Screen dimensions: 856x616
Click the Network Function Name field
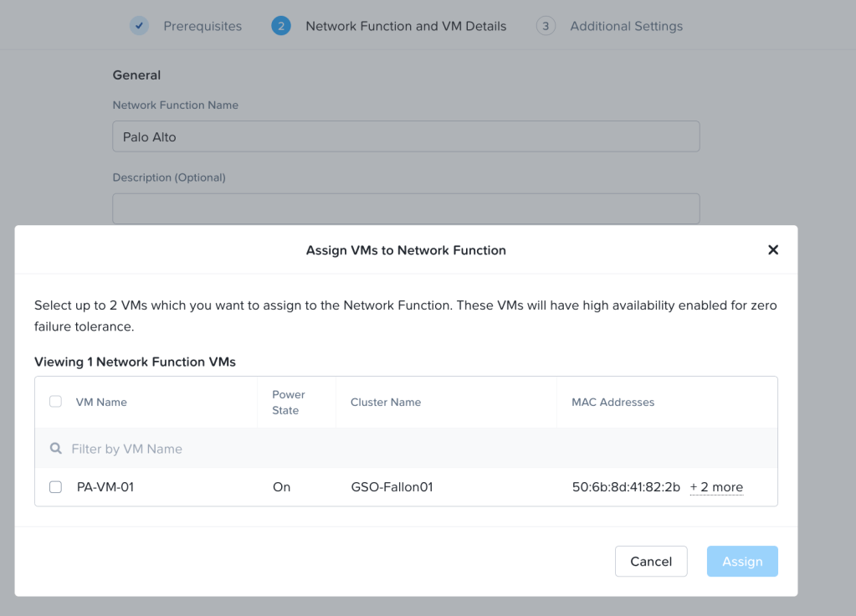[406, 136]
